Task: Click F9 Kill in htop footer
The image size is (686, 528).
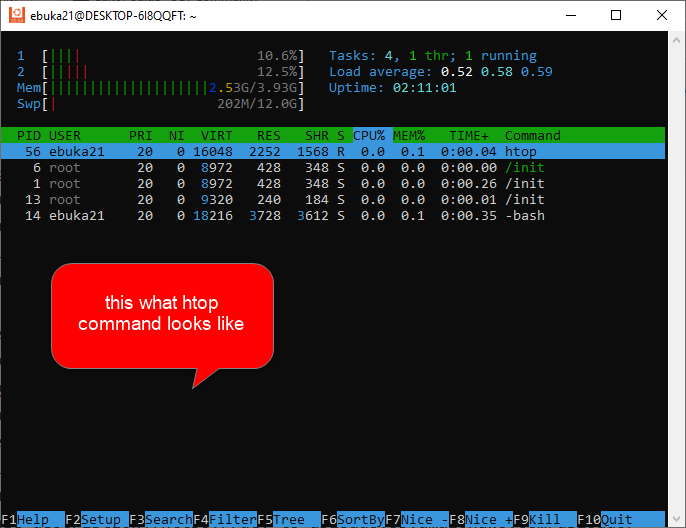Action: tap(545, 519)
